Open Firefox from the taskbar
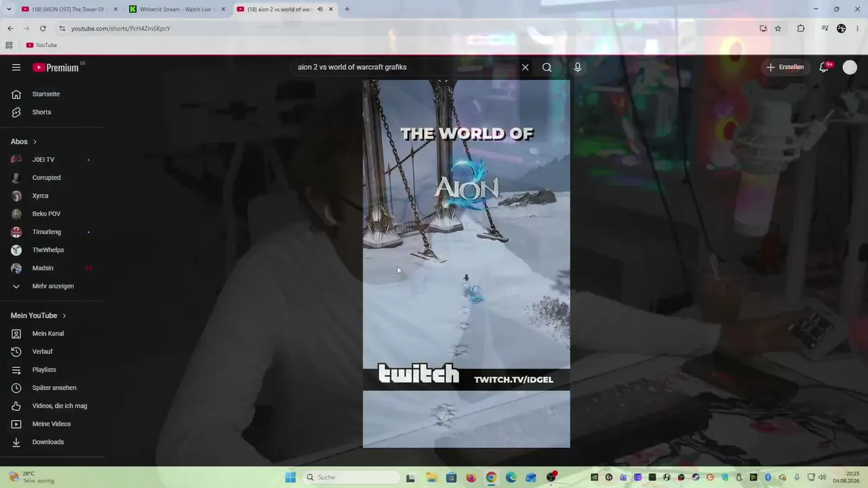This screenshot has height=488, width=868. (471, 477)
